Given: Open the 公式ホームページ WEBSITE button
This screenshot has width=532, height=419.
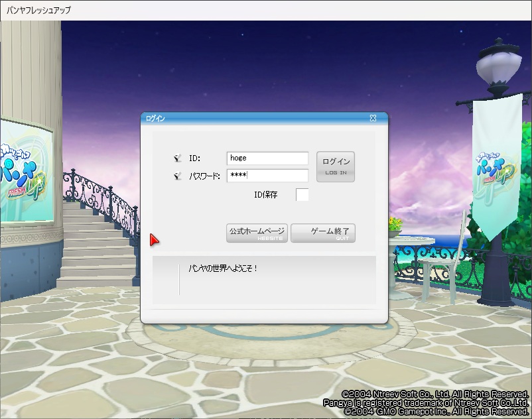Looking at the screenshot, I should tap(257, 233).
